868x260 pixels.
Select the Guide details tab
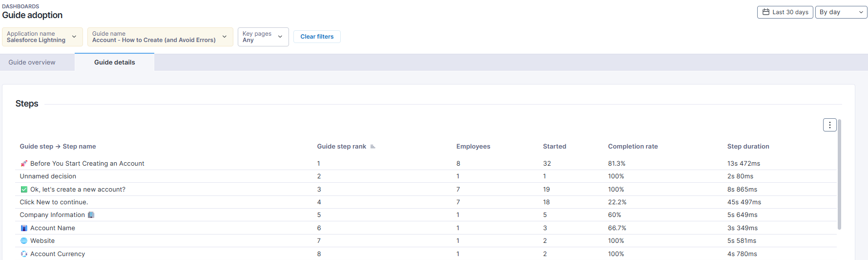click(114, 63)
